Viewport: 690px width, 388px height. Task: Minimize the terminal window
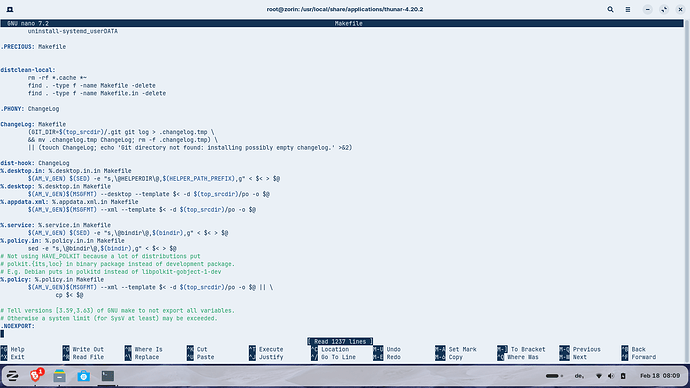pos(648,9)
